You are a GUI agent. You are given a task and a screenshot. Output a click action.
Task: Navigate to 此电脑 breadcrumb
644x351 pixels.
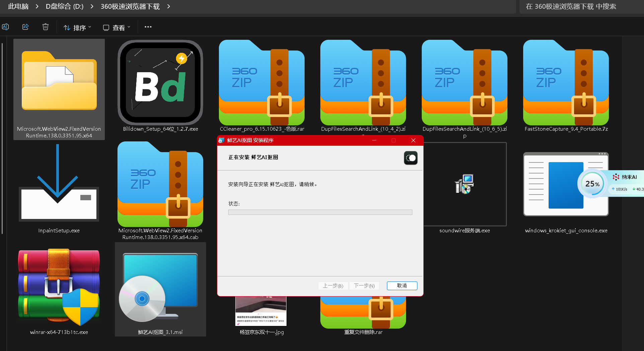tap(18, 6)
